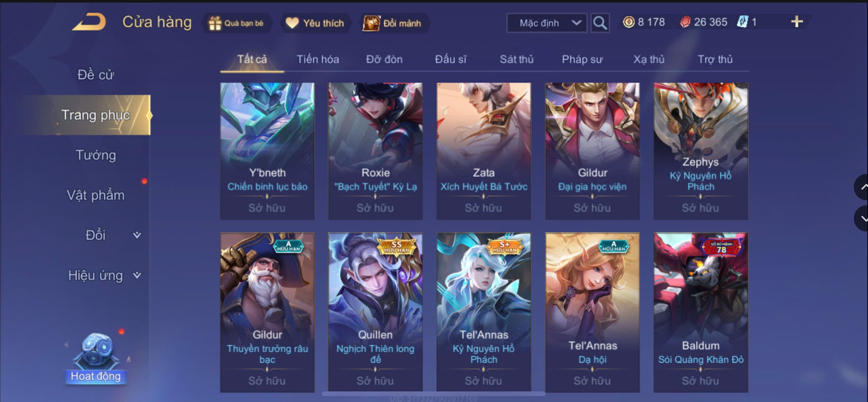868x402 pixels.
Task: Switch to the Sát thủ tab
Action: coord(516,60)
